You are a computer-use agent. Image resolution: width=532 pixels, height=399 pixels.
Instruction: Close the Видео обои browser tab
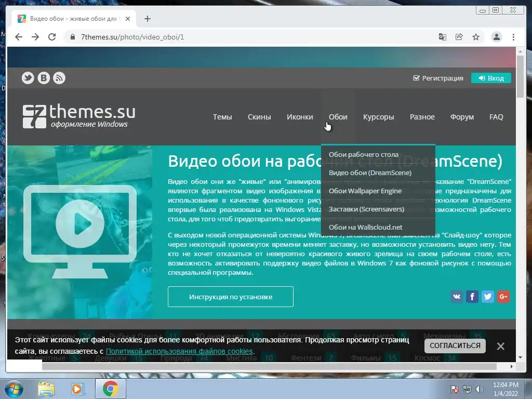coord(128,19)
